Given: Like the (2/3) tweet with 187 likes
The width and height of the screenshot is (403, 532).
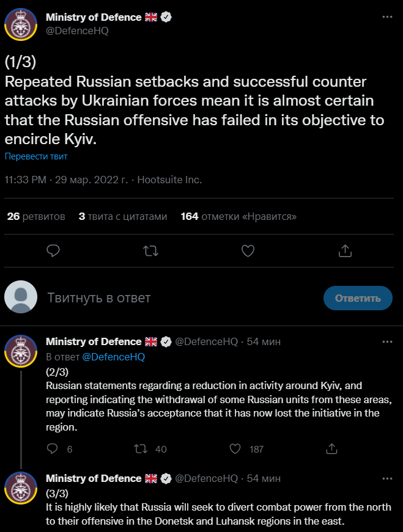Looking at the screenshot, I should click(x=234, y=449).
